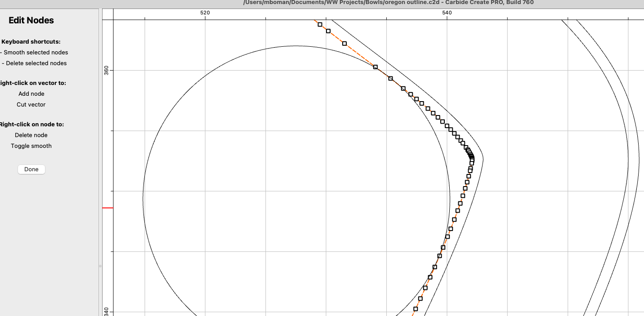The image size is (644, 316).
Task: Click the pointed tip of the outer outline
Action: click(483, 159)
